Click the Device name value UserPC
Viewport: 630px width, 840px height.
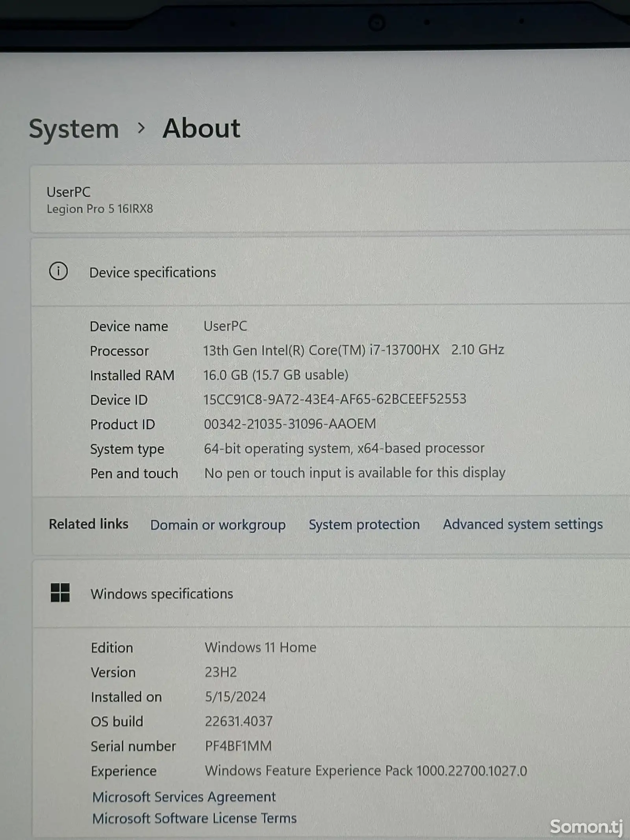[x=225, y=326]
